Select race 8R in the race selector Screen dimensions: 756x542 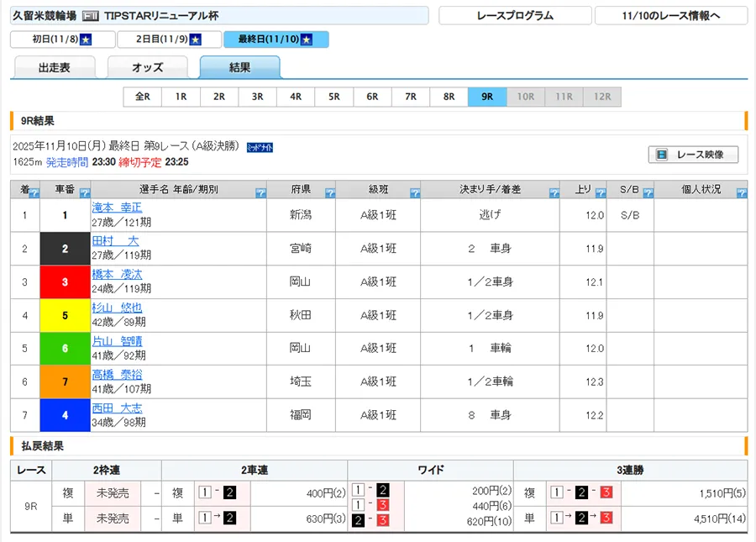point(449,97)
